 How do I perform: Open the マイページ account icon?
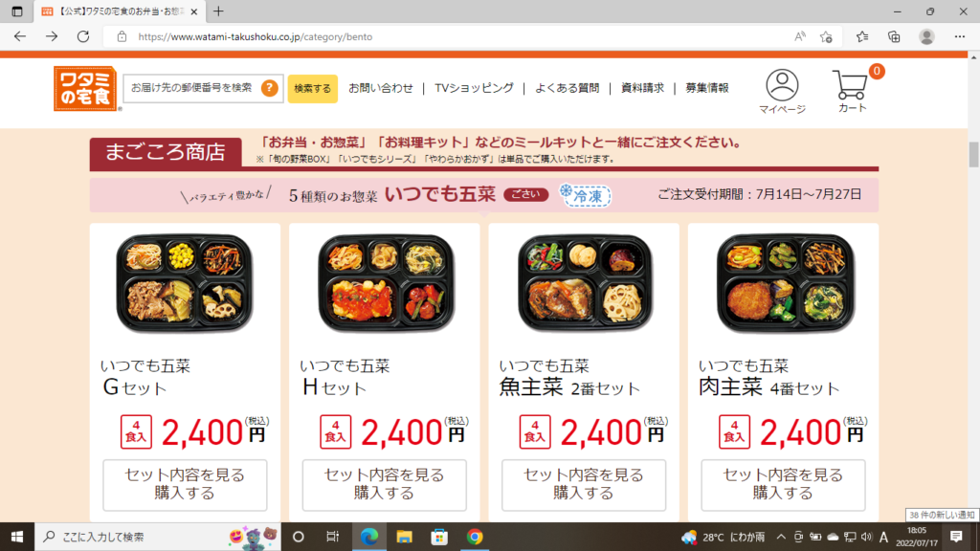point(782,91)
